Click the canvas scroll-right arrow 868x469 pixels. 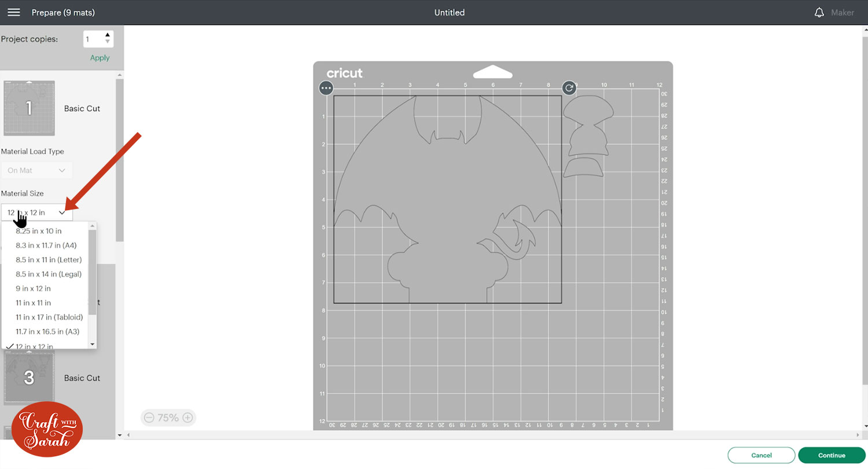[x=859, y=435]
